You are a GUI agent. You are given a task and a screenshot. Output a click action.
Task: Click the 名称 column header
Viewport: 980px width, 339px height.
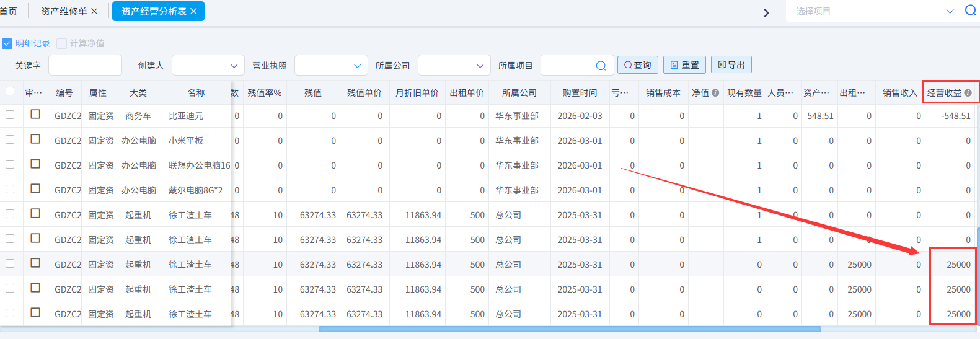tap(196, 92)
